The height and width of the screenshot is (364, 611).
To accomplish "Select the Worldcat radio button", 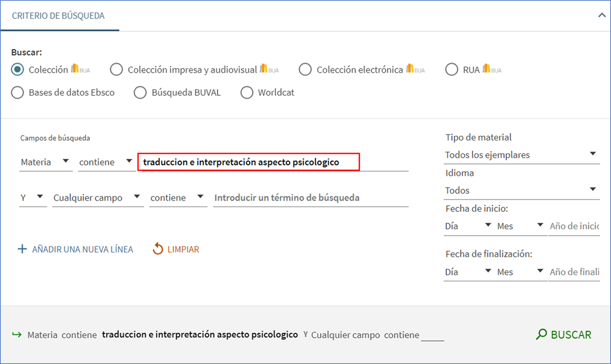I will click(247, 93).
